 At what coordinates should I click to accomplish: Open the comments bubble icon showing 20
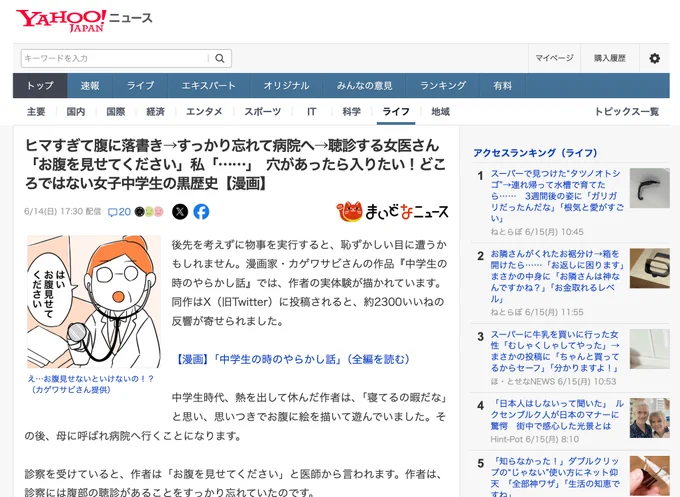[x=119, y=212]
